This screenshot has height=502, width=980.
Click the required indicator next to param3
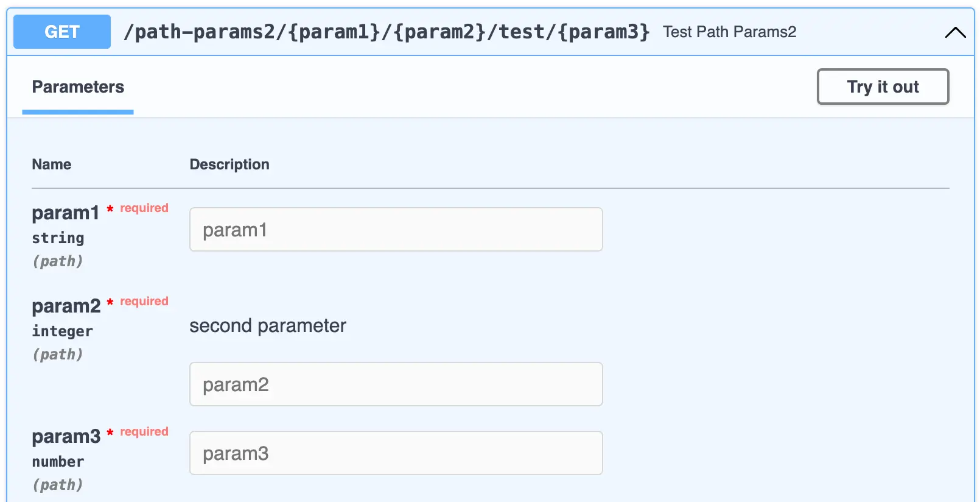coord(144,431)
